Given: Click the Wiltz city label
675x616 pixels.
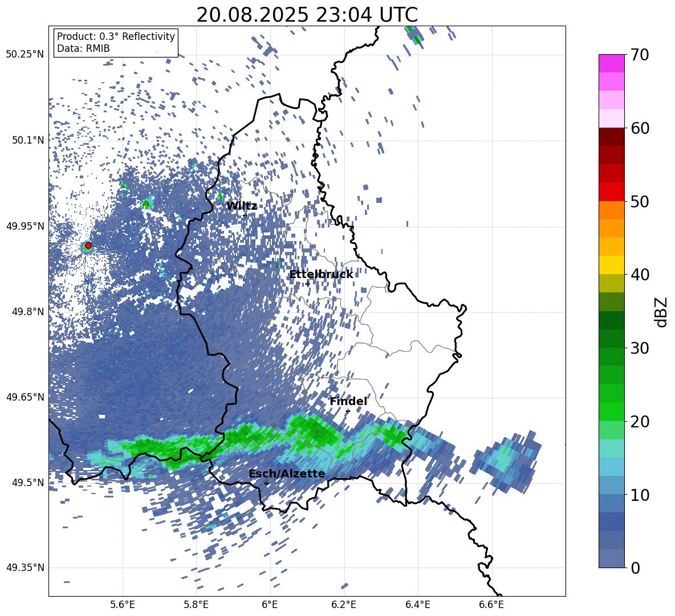Looking at the screenshot, I should click(242, 206).
